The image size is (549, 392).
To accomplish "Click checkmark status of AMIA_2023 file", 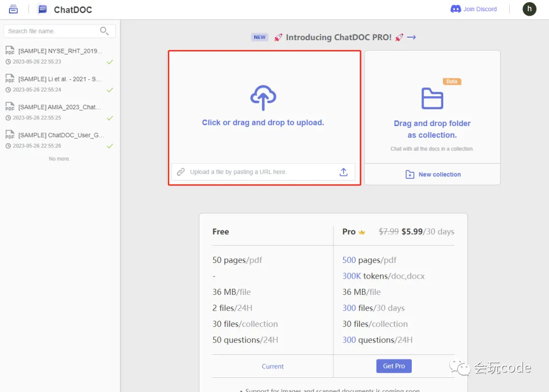I will click(x=110, y=118).
